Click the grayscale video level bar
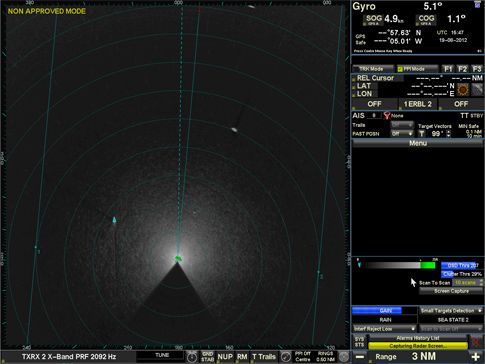This screenshot has height=364, width=485. point(400,265)
